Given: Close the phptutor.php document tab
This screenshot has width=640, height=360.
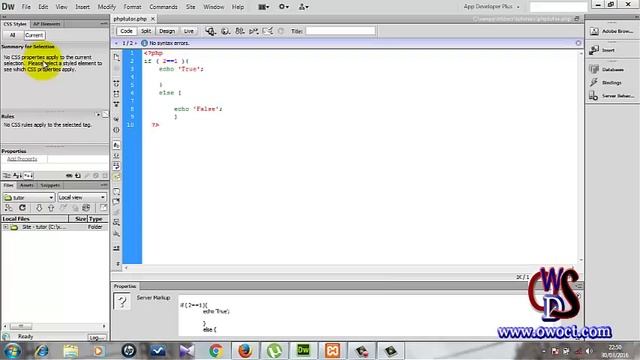Looking at the screenshot, I should coord(153,19).
